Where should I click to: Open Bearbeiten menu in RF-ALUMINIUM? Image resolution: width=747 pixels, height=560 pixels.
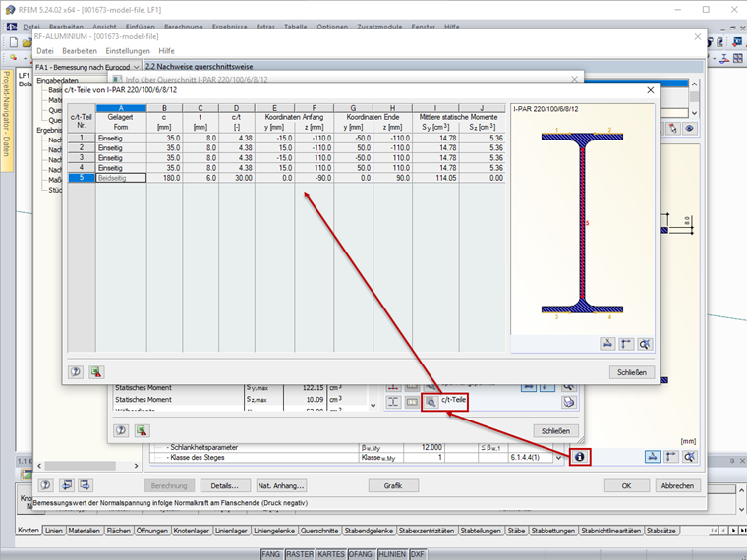(x=80, y=51)
